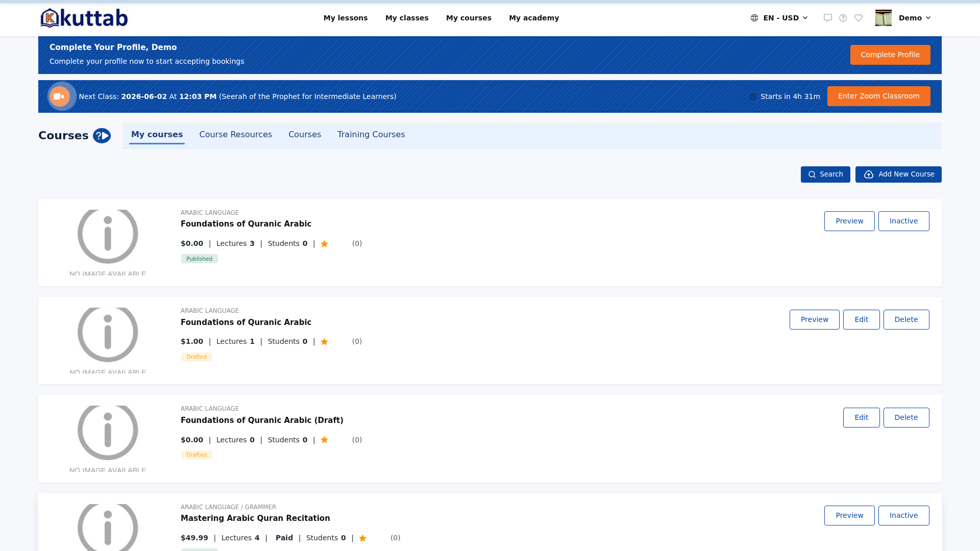The width and height of the screenshot is (980, 551).
Task: Open My courses in top navigation
Action: 469,18
